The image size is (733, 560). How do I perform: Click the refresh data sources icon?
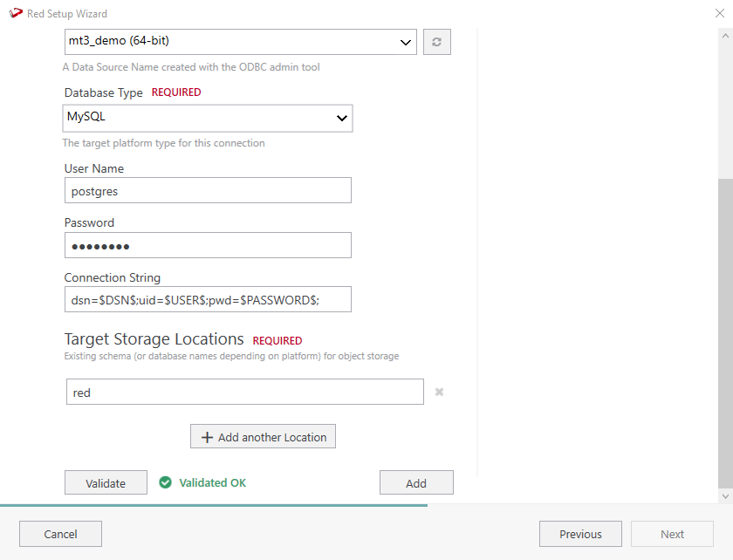(437, 42)
